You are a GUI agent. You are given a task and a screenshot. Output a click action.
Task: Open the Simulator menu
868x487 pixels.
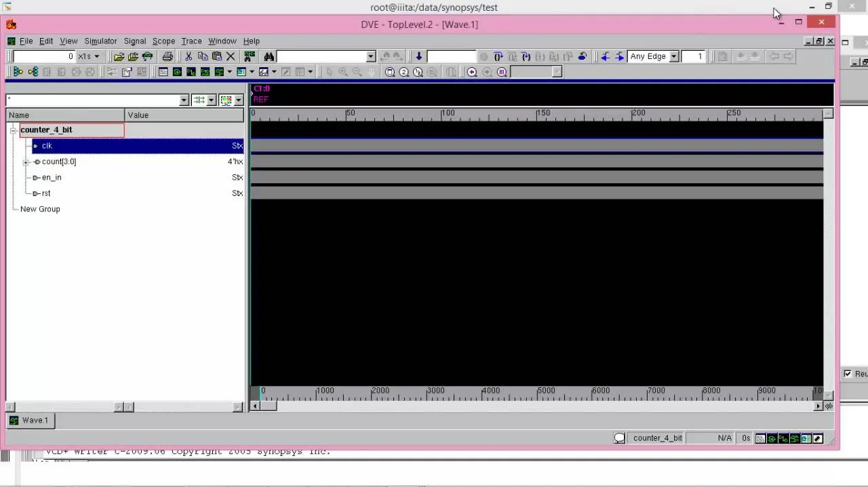click(100, 41)
